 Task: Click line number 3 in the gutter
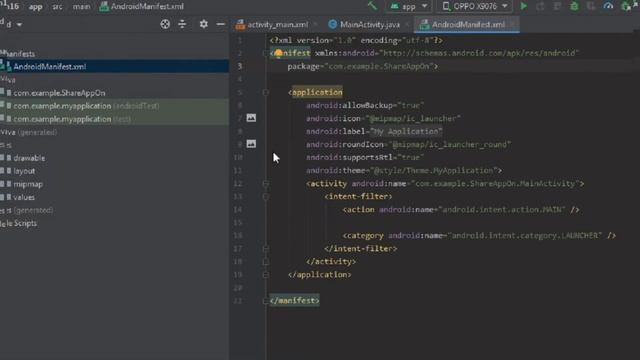pos(240,66)
